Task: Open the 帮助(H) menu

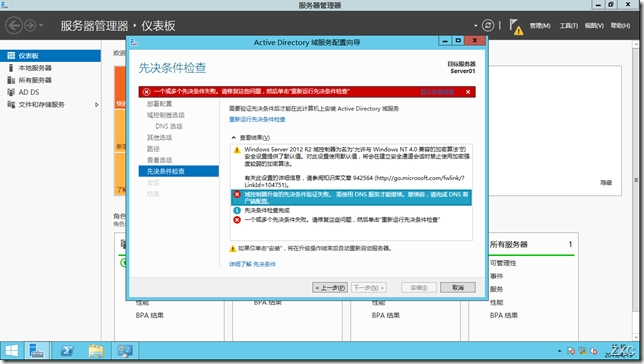Action: [x=620, y=25]
